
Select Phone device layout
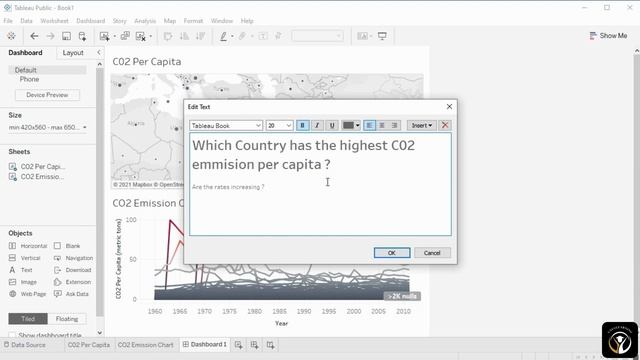coord(29,79)
